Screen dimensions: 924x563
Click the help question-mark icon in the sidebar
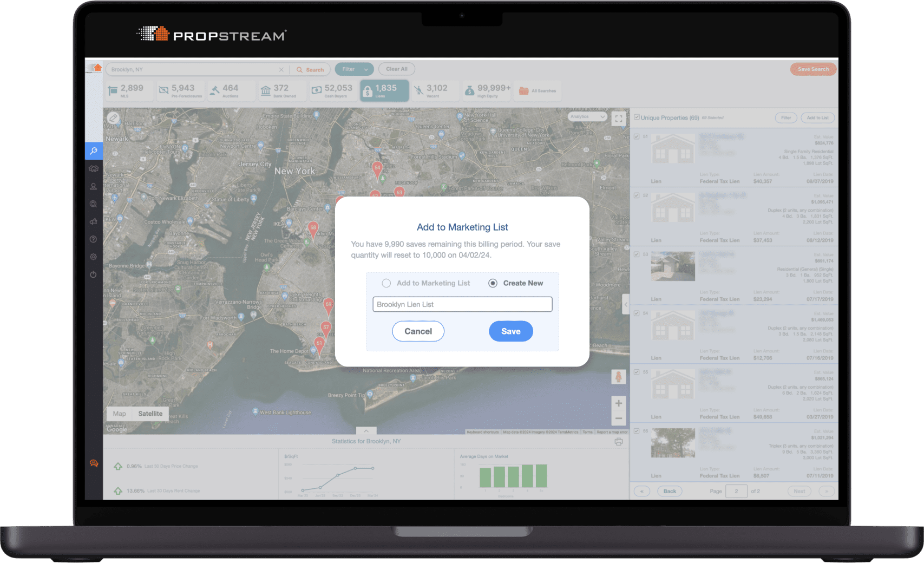93,239
